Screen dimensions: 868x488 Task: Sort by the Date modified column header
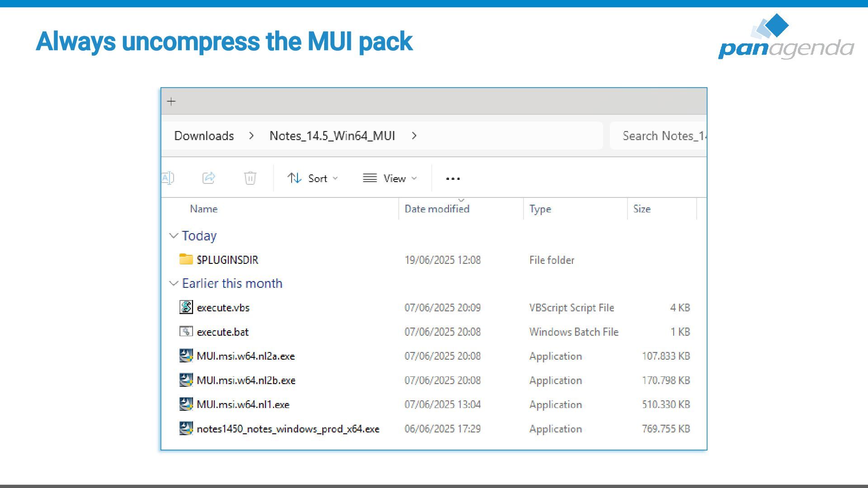[x=437, y=209]
